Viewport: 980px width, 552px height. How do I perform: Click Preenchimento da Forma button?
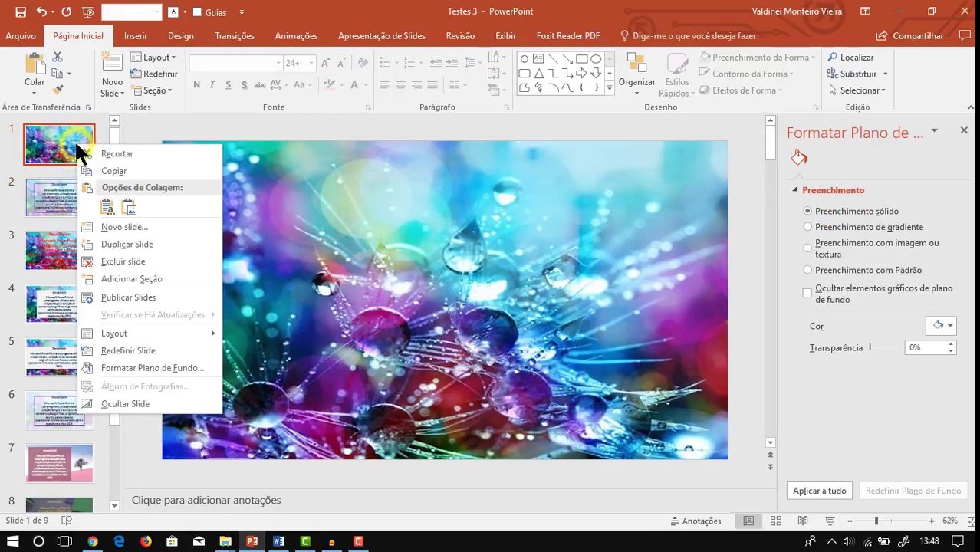tap(758, 58)
